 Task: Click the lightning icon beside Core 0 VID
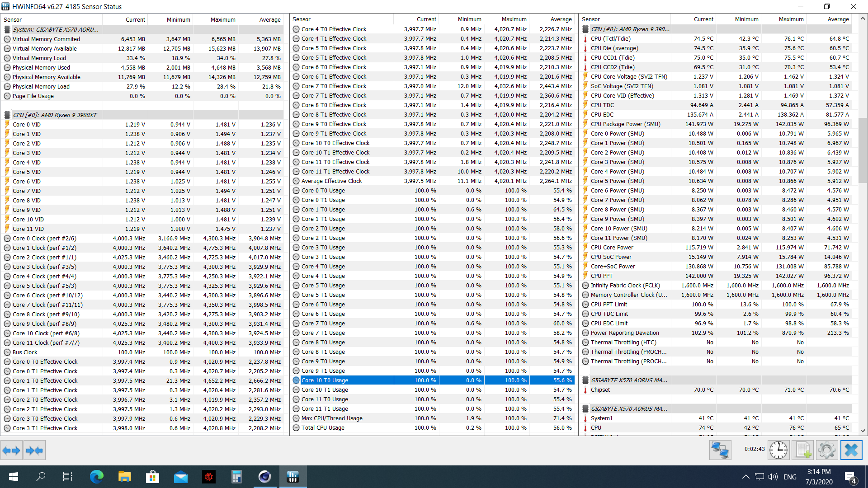[x=7, y=124]
